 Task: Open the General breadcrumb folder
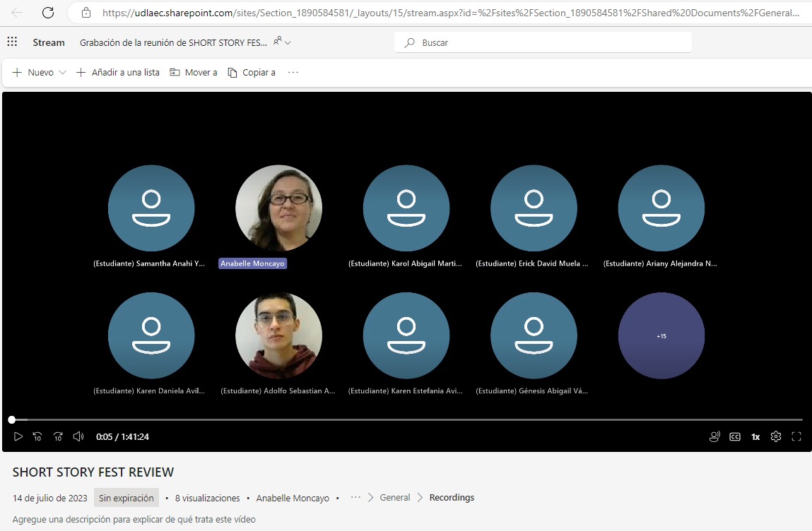pyautogui.click(x=394, y=498)
